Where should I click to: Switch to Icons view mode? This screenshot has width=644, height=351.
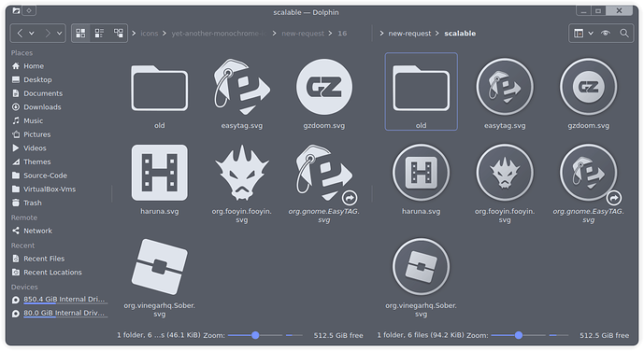(80, 34)
